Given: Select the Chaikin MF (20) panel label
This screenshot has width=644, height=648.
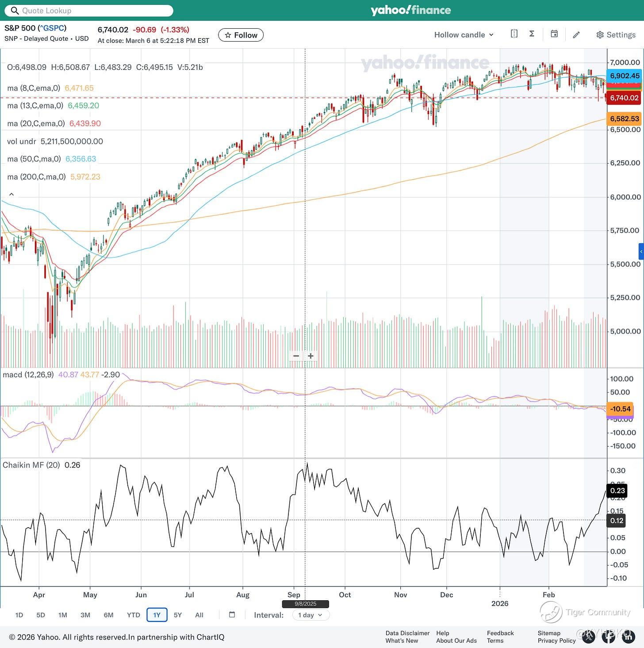Looking at the screenshot, I should 31,465.
